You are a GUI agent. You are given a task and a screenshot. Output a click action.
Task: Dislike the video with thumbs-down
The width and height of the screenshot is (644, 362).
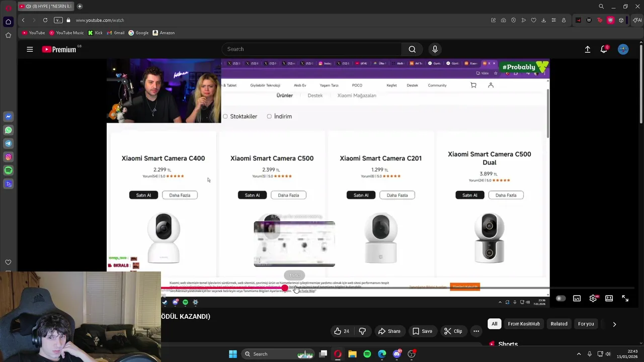point(362,331)
